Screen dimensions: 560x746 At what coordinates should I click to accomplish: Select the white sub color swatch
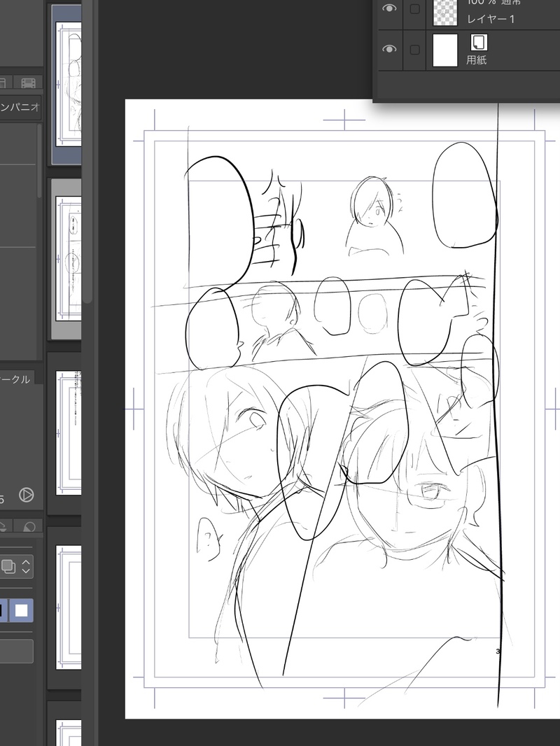[22, 610]
